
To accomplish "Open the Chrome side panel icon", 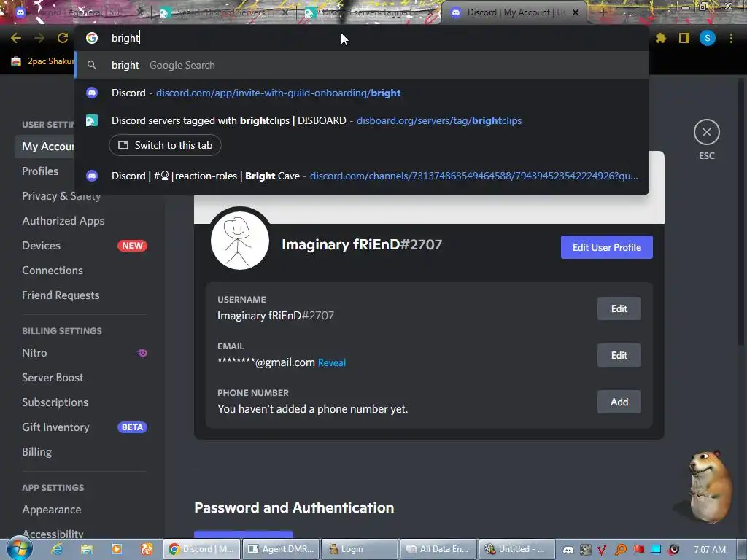I will point(684,38).
